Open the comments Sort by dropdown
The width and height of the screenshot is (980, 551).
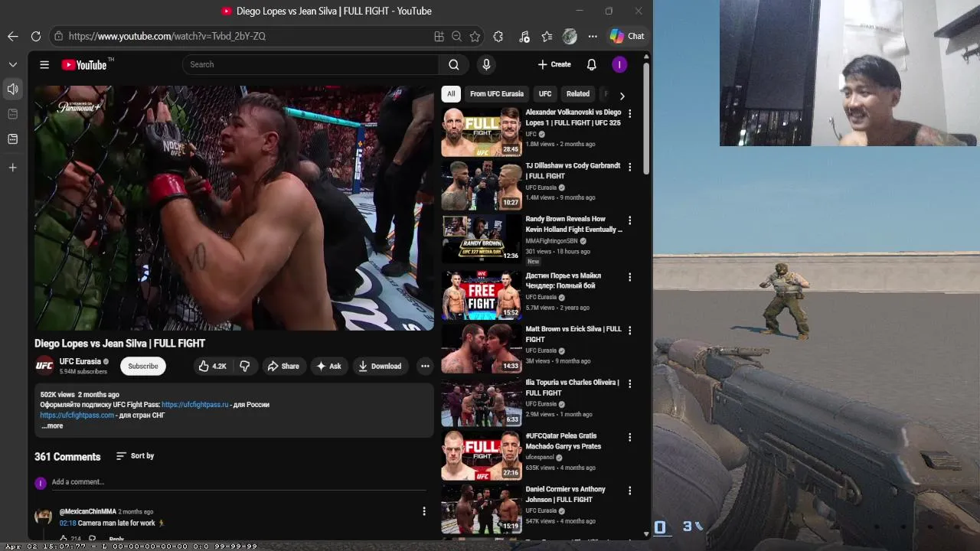pos(135,456)
